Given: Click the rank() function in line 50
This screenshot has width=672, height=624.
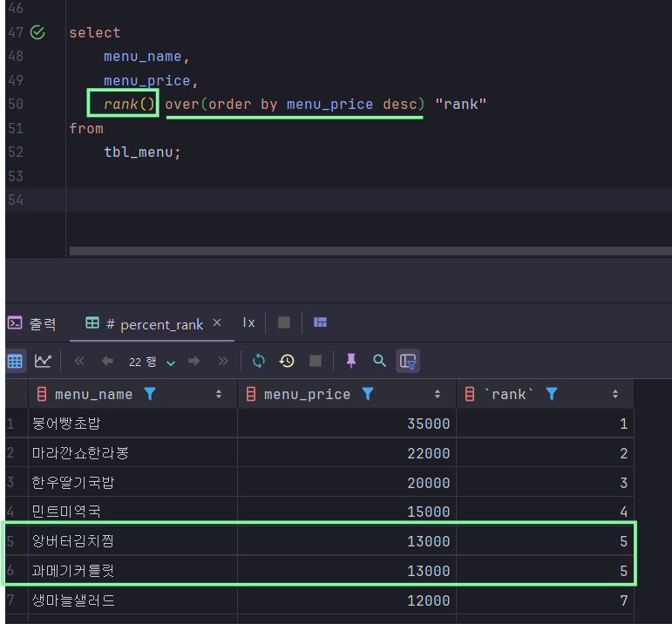Looking at the screenshot, I should [x=129, y=104].
